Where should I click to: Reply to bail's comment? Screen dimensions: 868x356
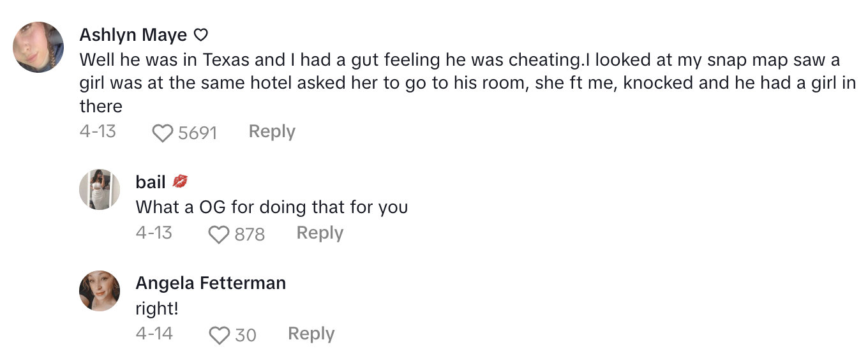click(320, 233)
